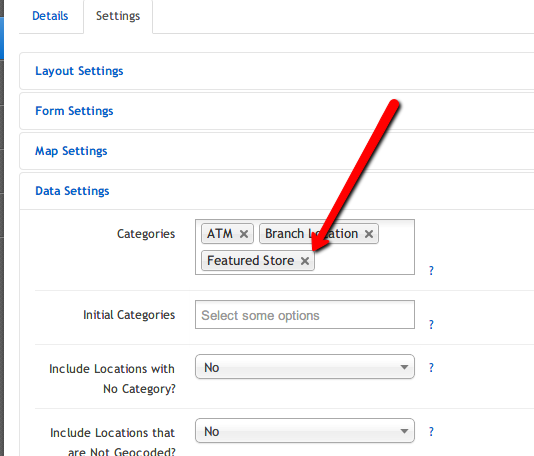
Task: Open Include Locations Not Geocoded dropdown
Action: pos(305,431)
